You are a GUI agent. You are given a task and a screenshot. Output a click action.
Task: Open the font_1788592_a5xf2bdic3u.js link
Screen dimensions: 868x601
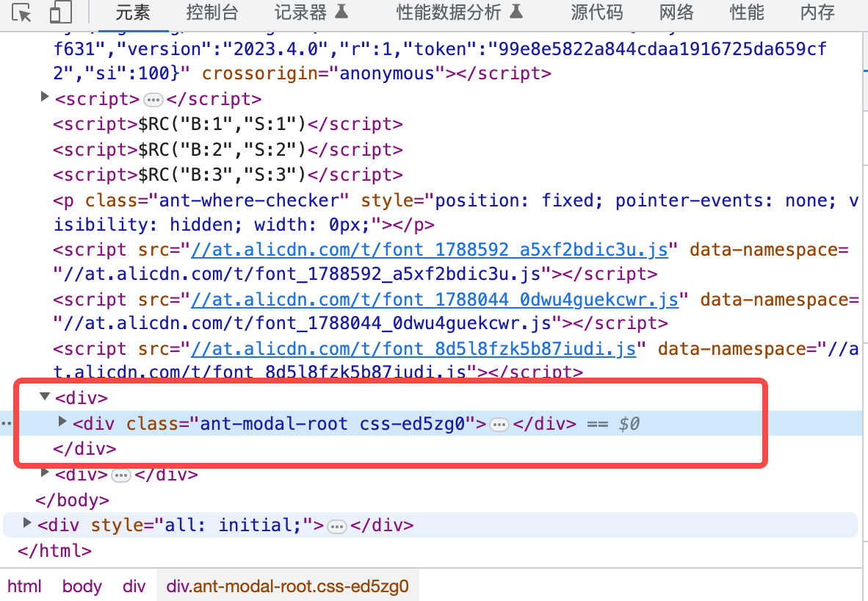[x=429, y=250]
